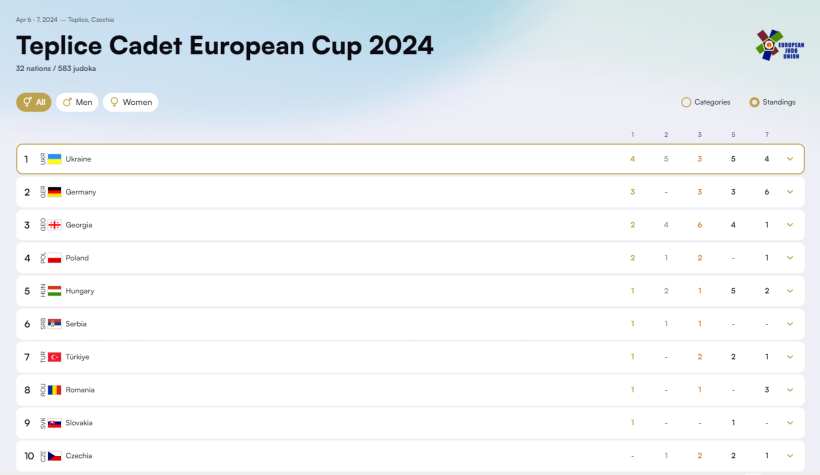The height and width of the screenshot is (475, 820).
Task: Expand the Poland row details
Action: (x=790, y=258)
